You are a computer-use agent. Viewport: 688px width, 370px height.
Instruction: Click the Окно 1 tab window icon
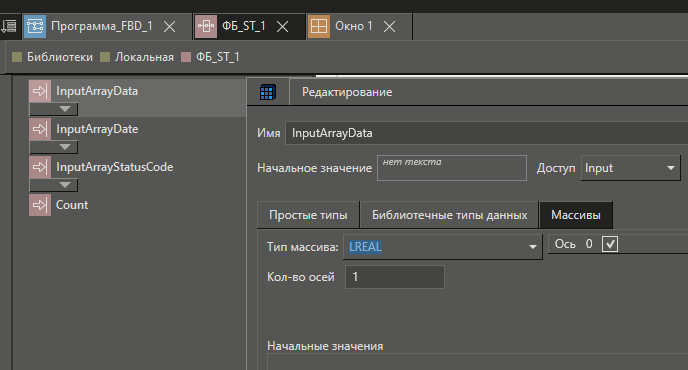tap(319, 27)
